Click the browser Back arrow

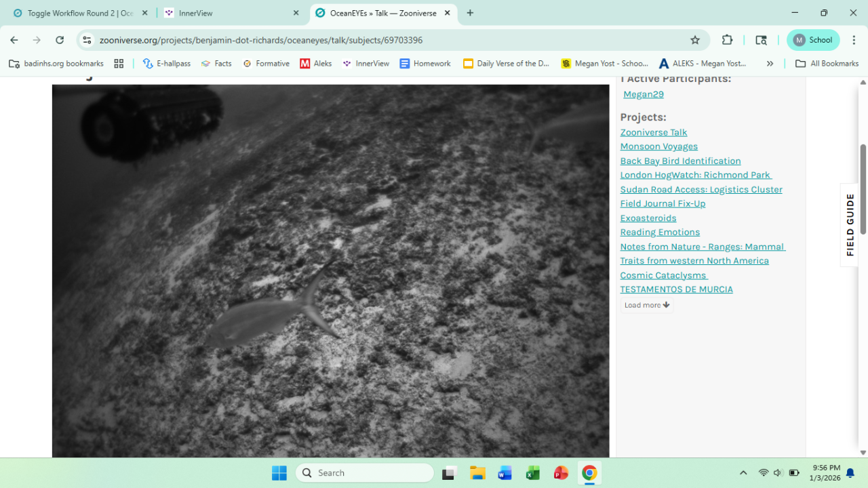(14, 40)
